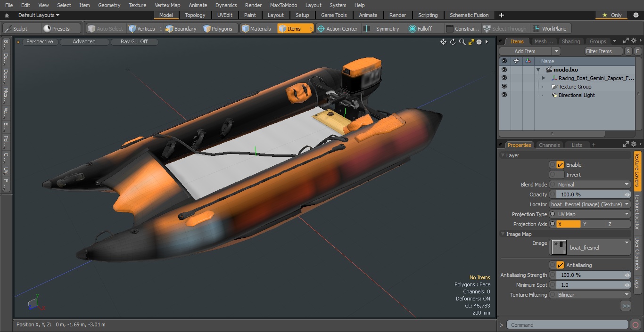644x332 pixels.
Task: Click the F button beside Filter Items
Action: 637,51
